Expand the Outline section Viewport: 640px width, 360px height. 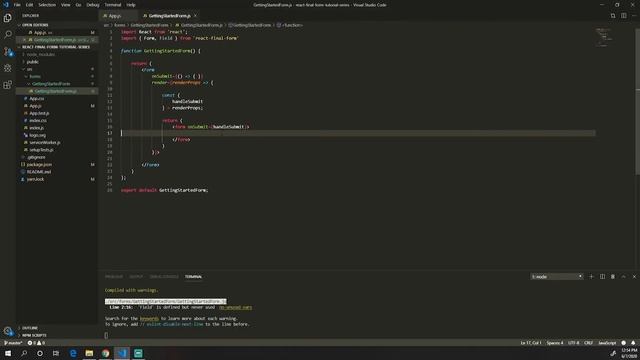click(x=57, y=328)
